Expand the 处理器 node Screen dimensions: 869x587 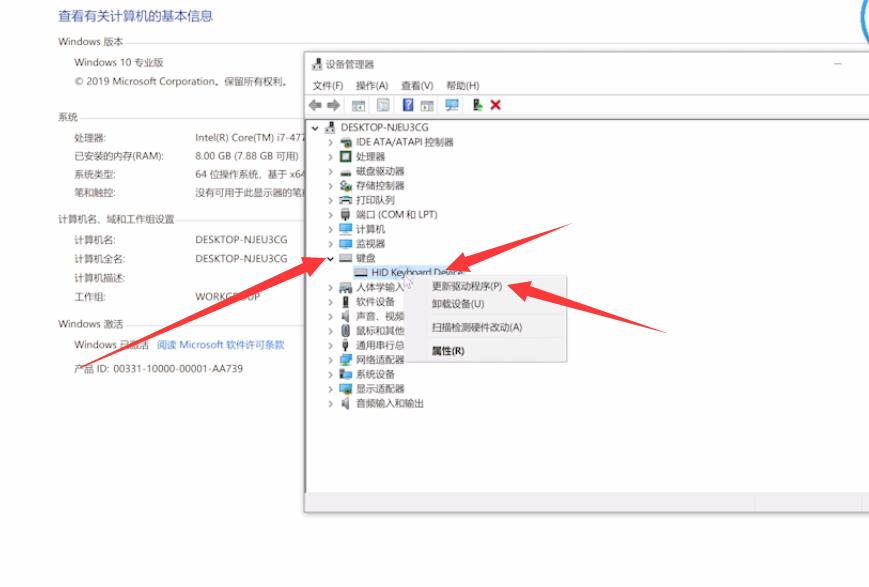pos(330,157)
